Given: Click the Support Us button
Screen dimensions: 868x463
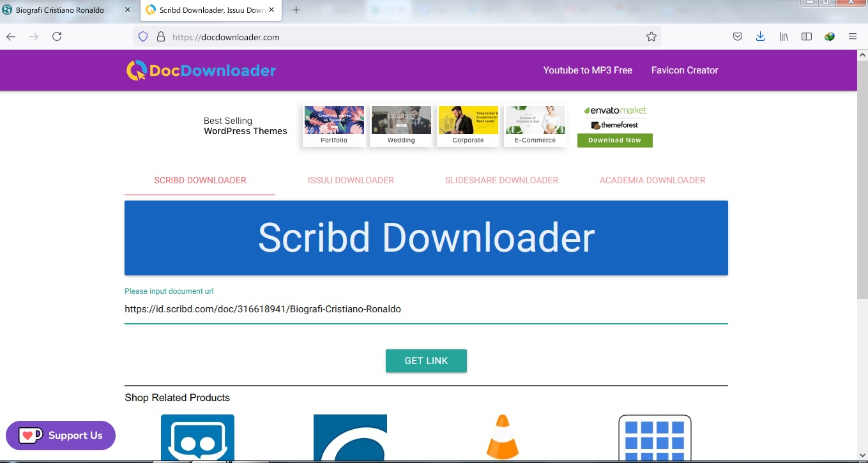Looking at the screenshot, I should 61,436.
